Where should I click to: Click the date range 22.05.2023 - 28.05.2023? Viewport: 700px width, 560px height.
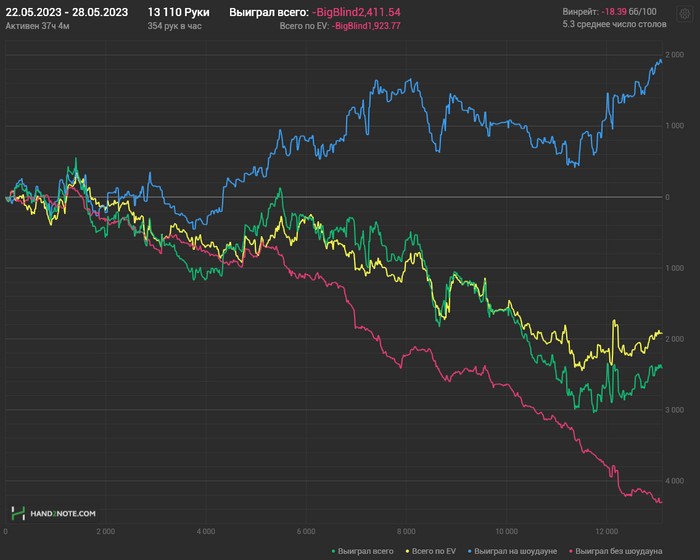coord(67,12)
